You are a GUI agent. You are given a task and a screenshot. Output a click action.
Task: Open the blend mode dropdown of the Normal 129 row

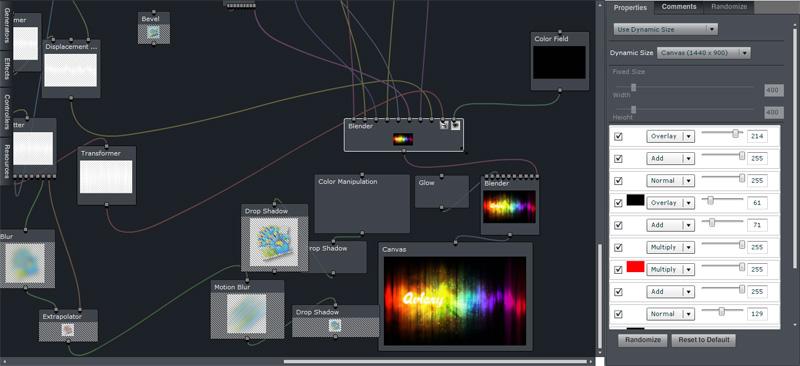pyautogui.click(x=670, y=314)
